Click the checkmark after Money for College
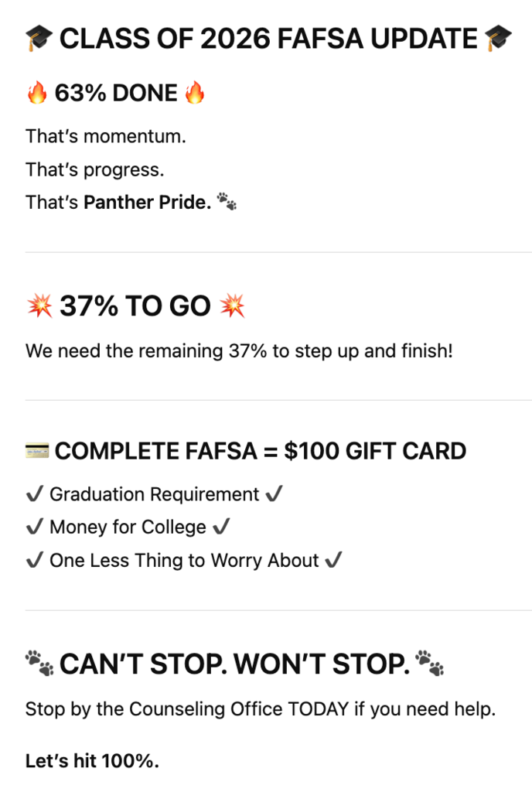The image size is (532, 792). [221, 527]
